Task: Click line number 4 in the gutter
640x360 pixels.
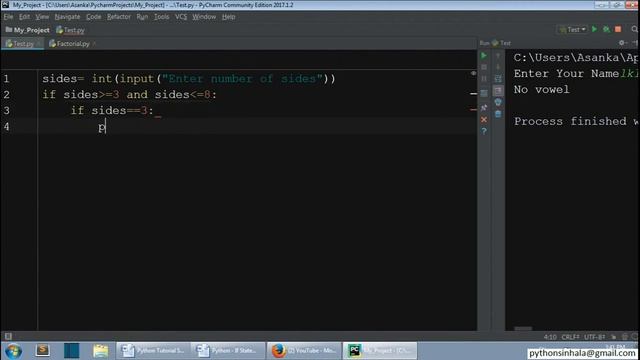Action: pyautogui.click(x=6, y=127)
